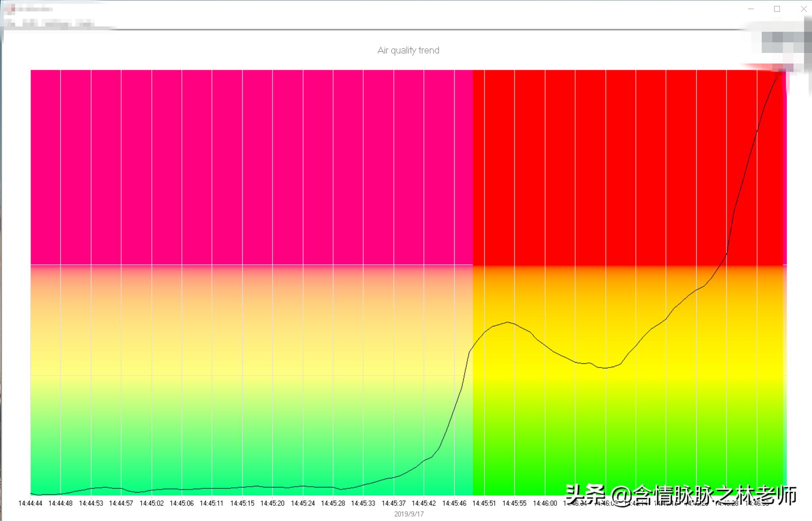Image resolution: width=812 pixels, height=521 pixels.
Task: Select the 14:45:51 time axis label
Action: coord(484,503)
